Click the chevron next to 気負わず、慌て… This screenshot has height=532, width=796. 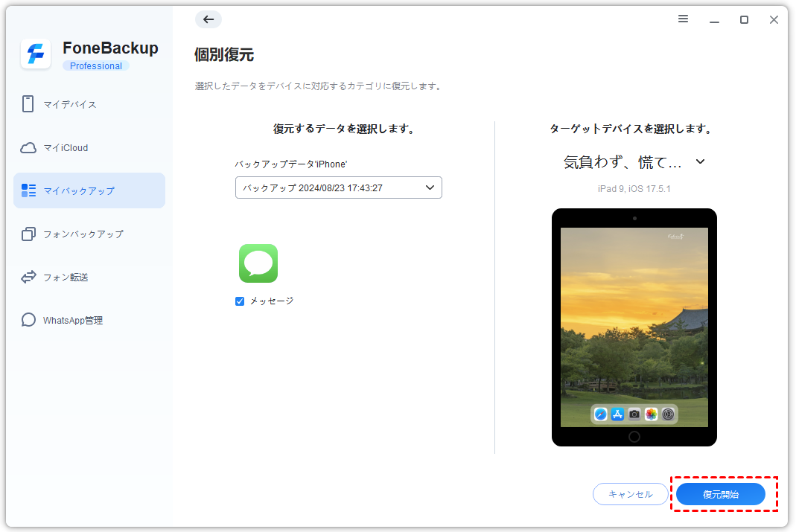(700, 161)
